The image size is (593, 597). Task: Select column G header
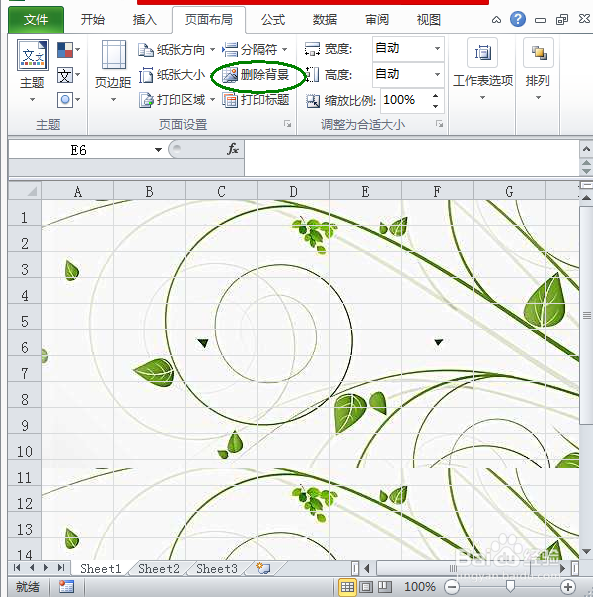[x=509, y=191]
